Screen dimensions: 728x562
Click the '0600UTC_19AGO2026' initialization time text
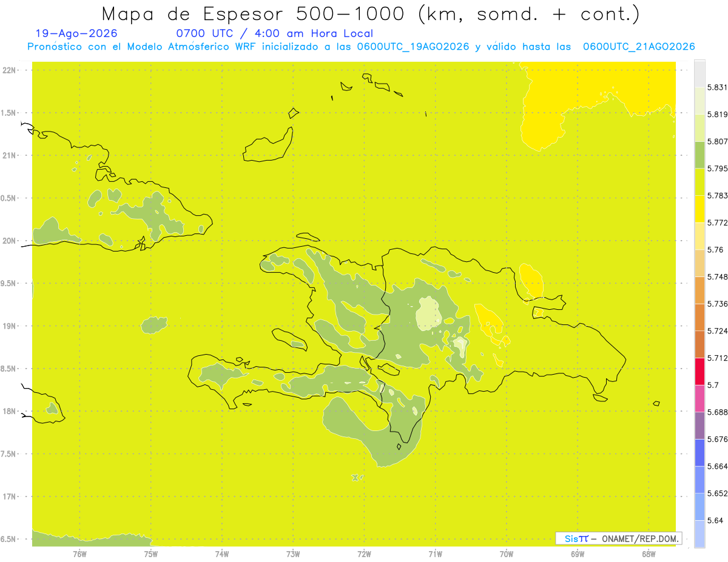click(x=413, y=47)
